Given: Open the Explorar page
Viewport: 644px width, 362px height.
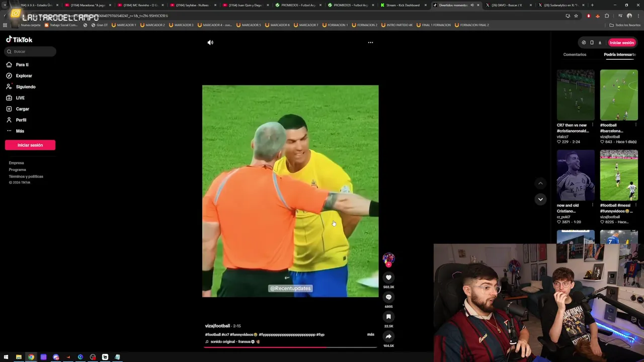Looking at the screenshot, I should (24, 76).
